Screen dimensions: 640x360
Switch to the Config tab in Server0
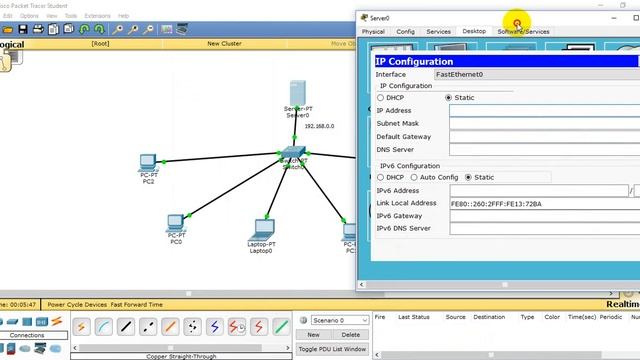point(405,32)
